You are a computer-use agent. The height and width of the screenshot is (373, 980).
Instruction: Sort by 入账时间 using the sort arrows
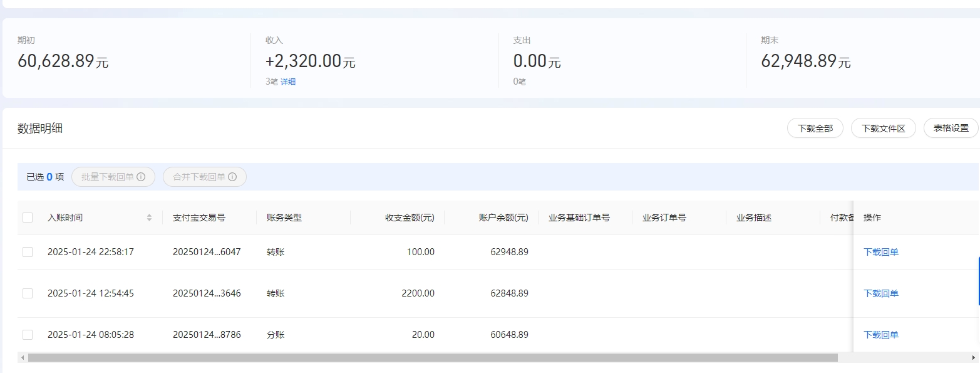point(149,218)
